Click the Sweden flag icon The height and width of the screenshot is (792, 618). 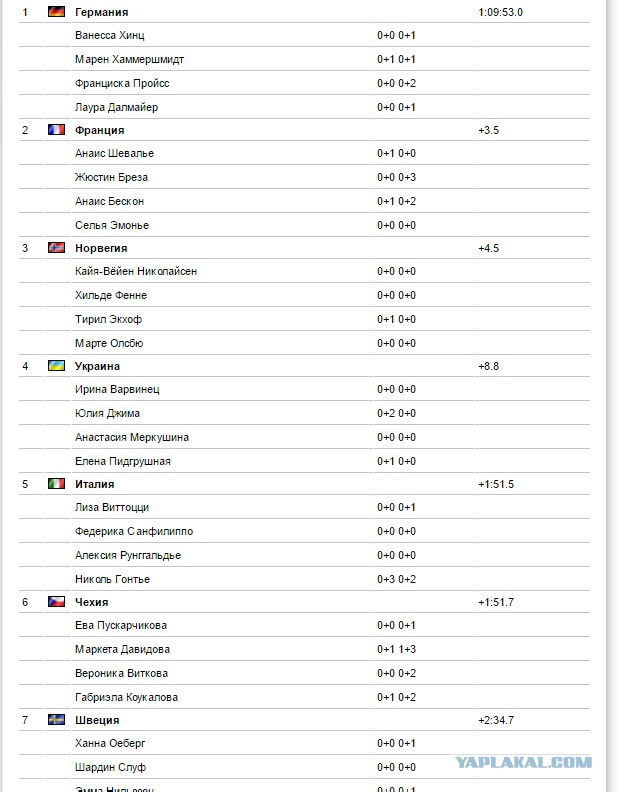pyautogui.click(x=57, y=720)
